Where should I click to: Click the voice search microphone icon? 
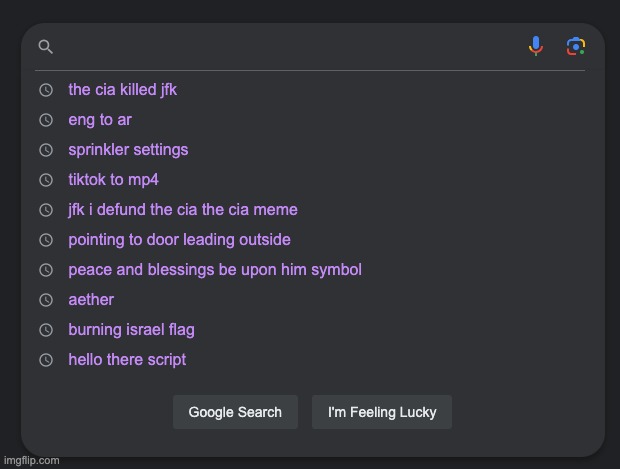coord(536,46)
